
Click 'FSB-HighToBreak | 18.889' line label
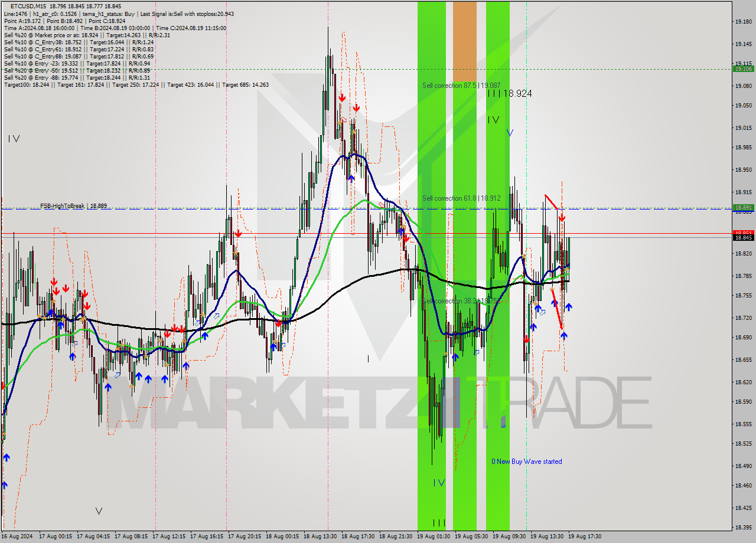point(73,206)
